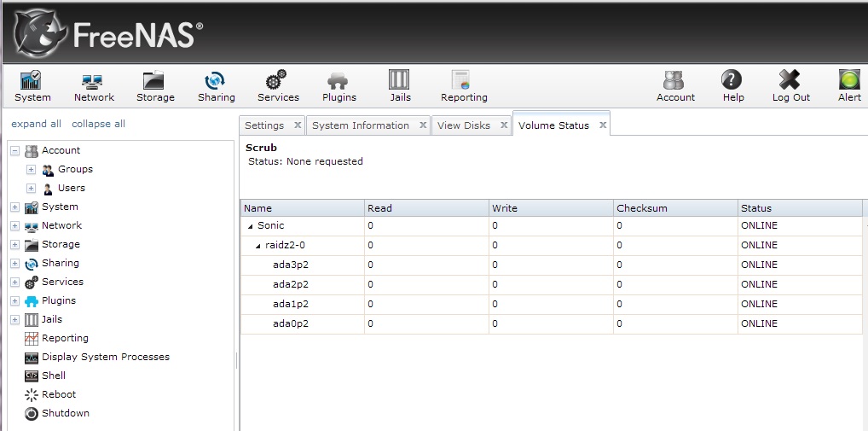Select the ada3p2 disk row
Screen dimensions: 868x431
552,265
